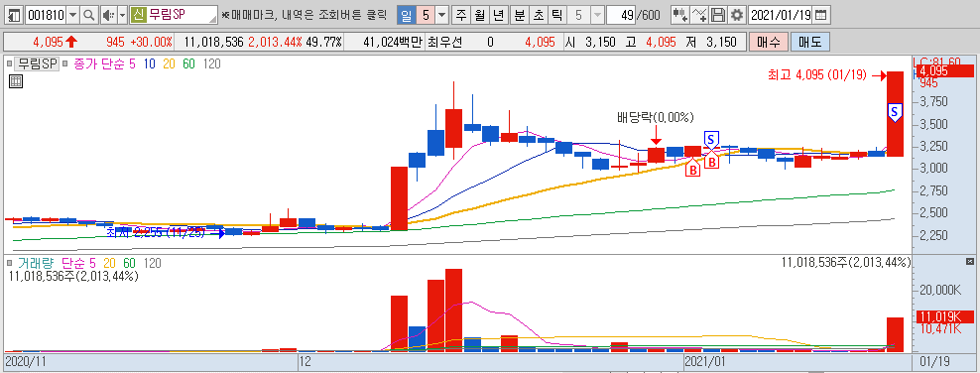The height and width of the screenshot is (373, 980).
Task: Click the speaker sound icon
Action: pyautogui.click(x=109, y=15)
